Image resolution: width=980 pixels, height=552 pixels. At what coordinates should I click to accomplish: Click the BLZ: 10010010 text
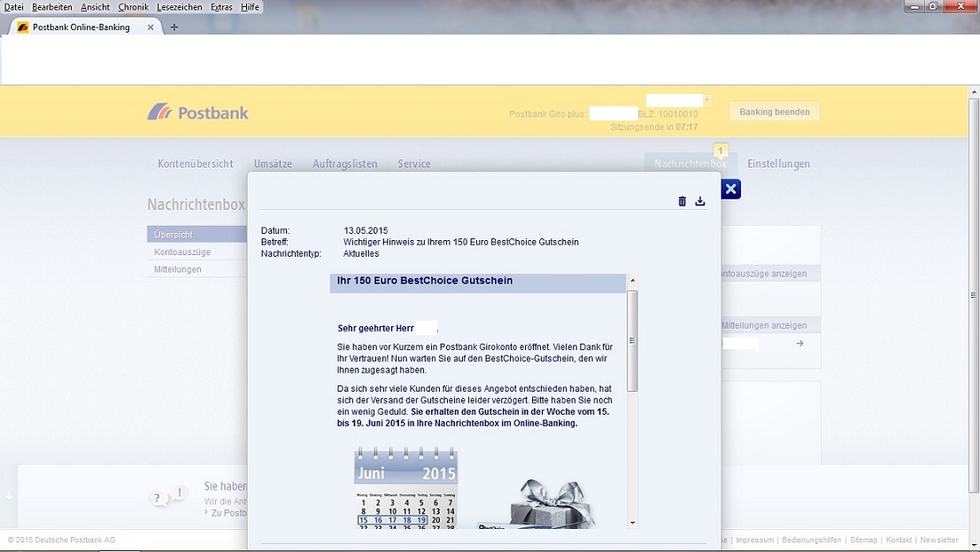[667, 114]
